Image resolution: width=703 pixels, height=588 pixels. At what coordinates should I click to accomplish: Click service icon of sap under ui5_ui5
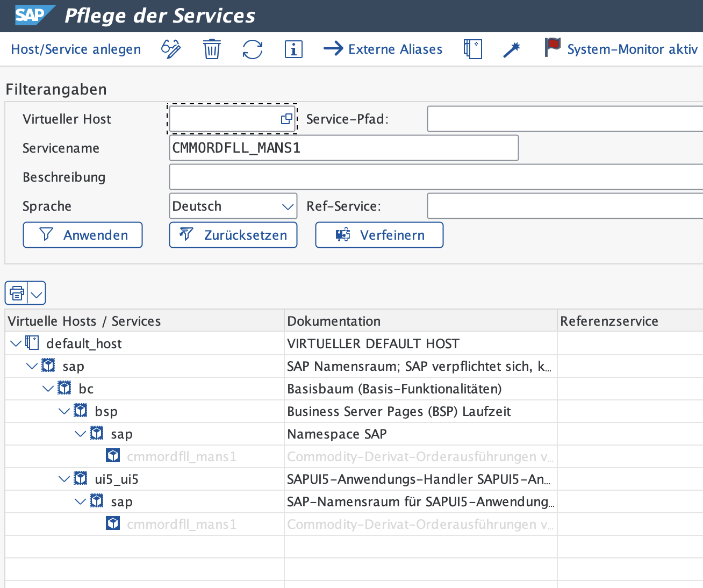[x=97, y=501]
